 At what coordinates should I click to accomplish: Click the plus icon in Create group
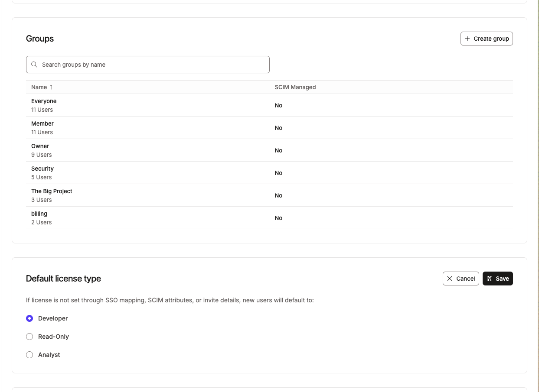click(467, 39)
